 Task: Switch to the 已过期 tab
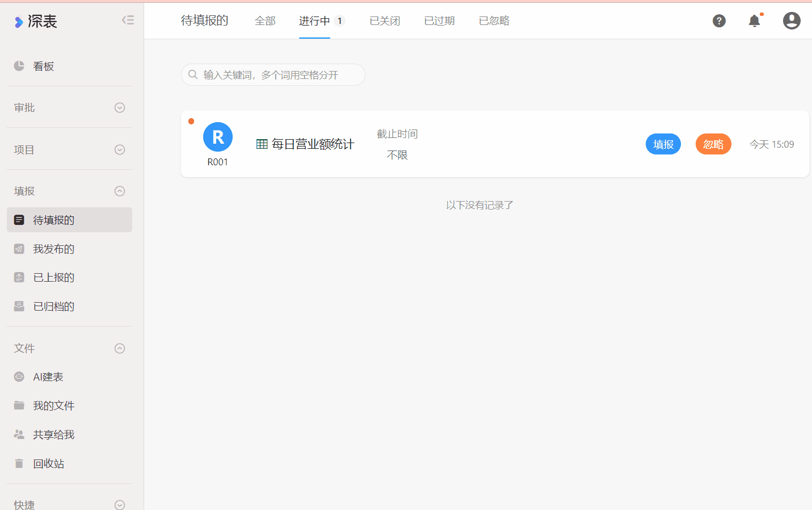(x=439, y=21)
